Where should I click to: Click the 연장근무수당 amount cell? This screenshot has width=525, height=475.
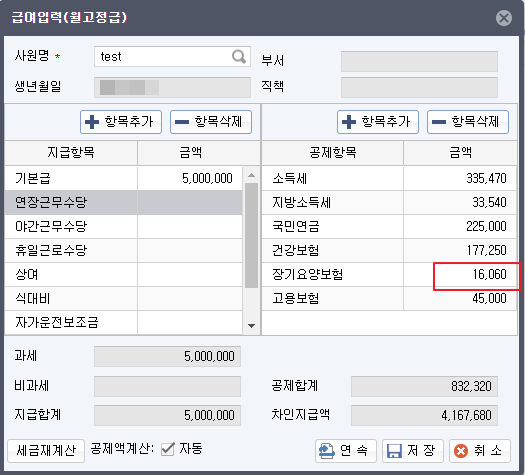click(190, 203)
